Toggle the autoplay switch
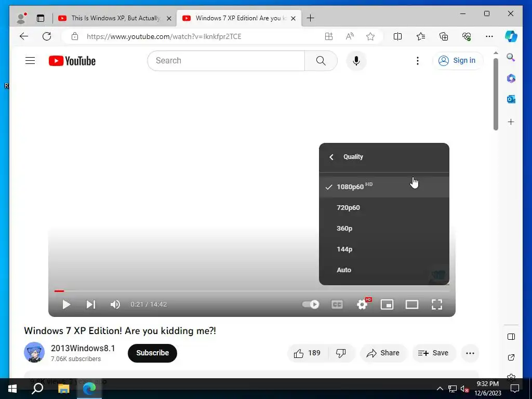532x399 pixels. coord(311,304)
